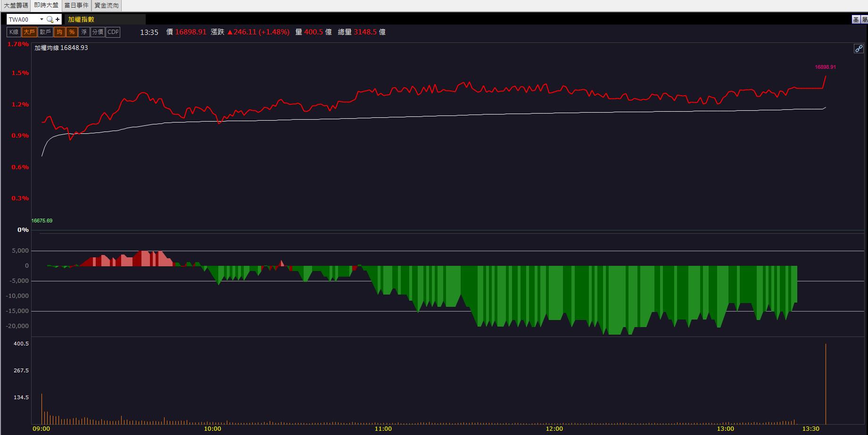Click the price value 16898.91 in header
The width and height of the screenshot is (868, 435).
(x=190, y=32)
